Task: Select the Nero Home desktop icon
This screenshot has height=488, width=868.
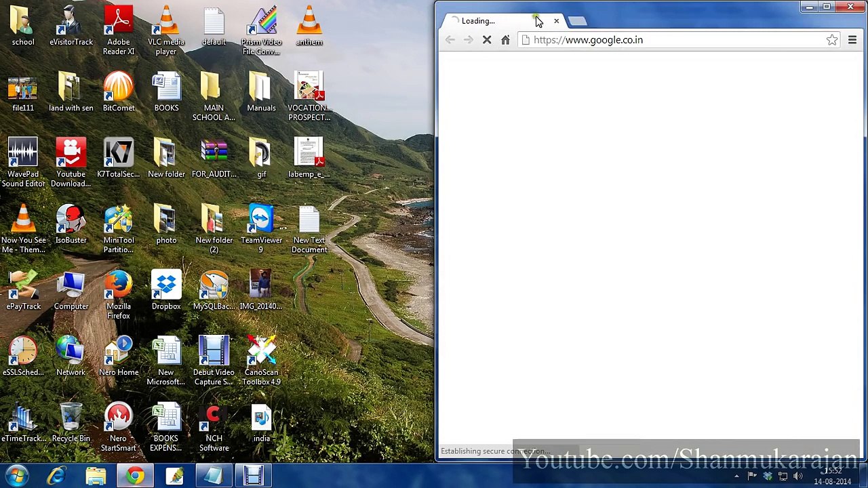Action: [119, 357]
